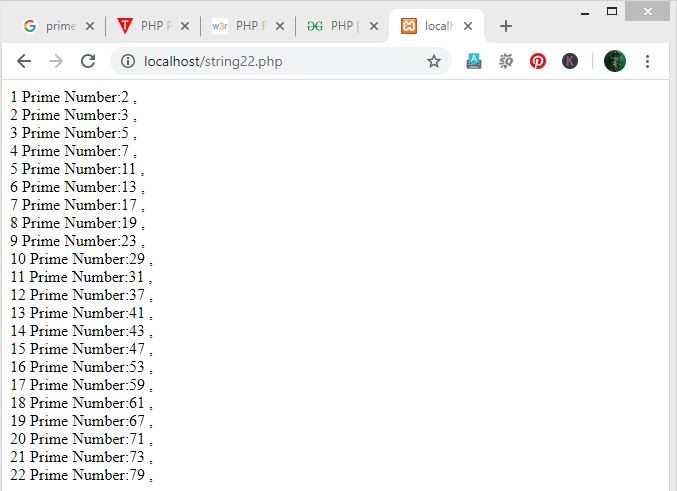677x491 pixels.
Task: Click the line '20 Prime Number:71'
Action: (81, 439)
